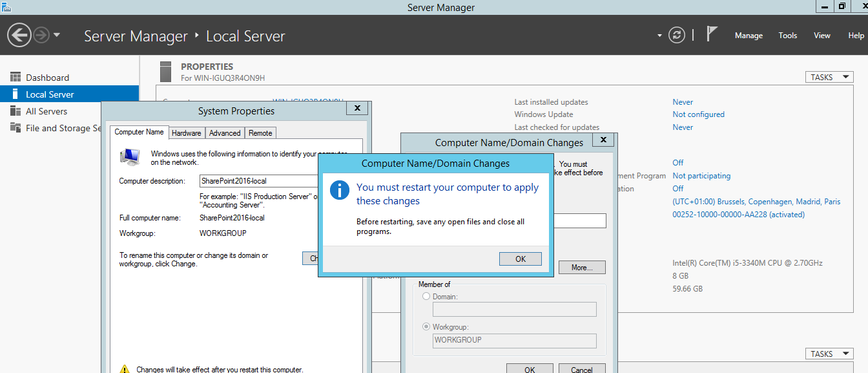Image resolution: width=868 pixels, height=373 pixels.
Task: Click the Server Manager refresh icon
Action: (677, 35)
